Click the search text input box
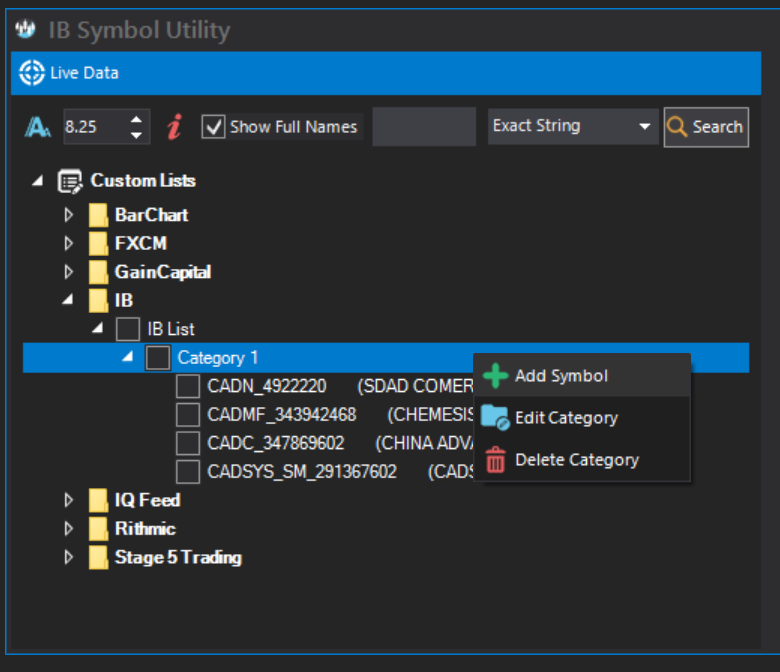This screenshot has height=672, width=780. (424, 126)
